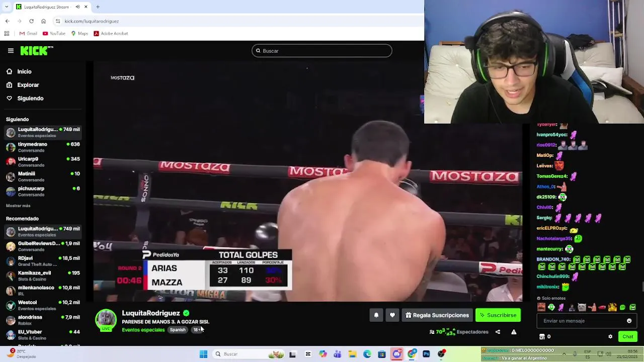Toggle follow heart button
This screenshot has width=644, height=362.
point(392,315)
